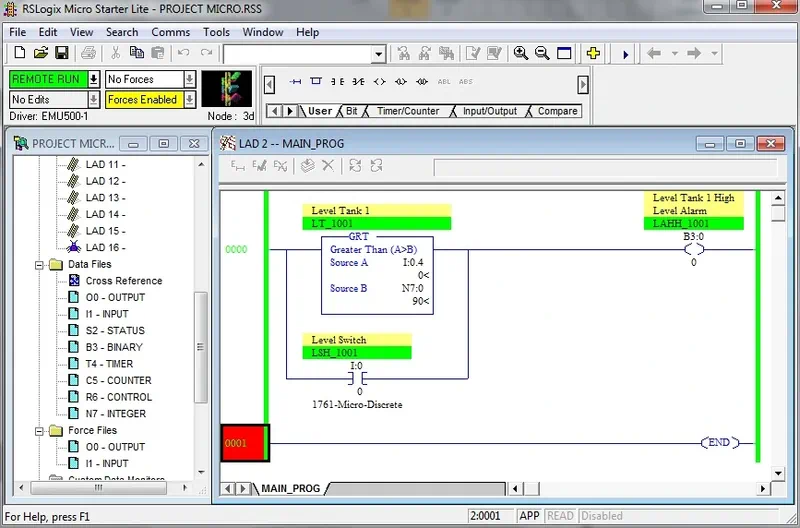Click project tree horizontal scrollbar thumb
The image size is (800, 528).
click(98, 488)
